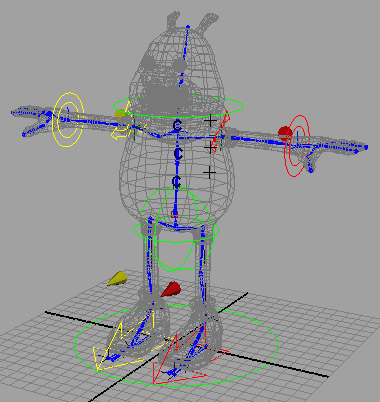Select the large green root circle on the floor
The width and height of the screenshot is (380, 402).
(x=176, y=345)
